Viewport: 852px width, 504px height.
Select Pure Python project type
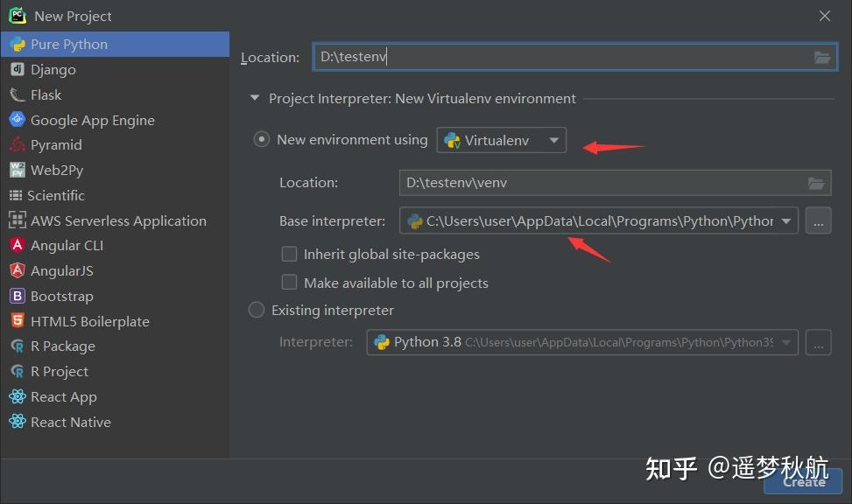click(115, 44)
